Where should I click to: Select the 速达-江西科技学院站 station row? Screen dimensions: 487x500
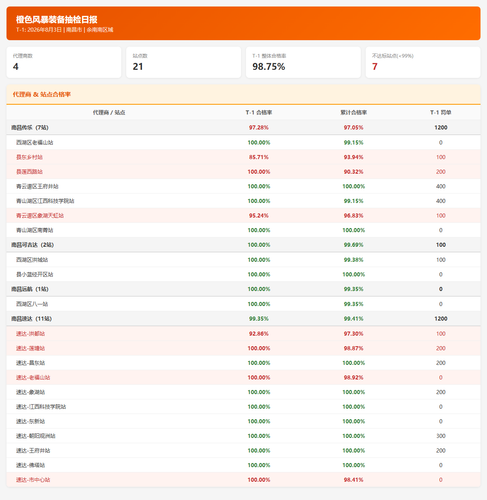(x=243, y=407)
